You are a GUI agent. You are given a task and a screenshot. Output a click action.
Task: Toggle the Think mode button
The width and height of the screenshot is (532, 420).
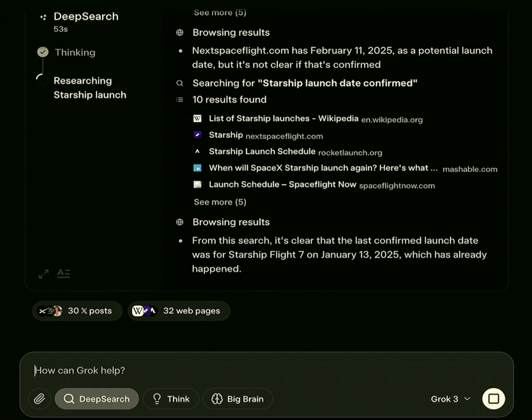[x=171, y=399]
